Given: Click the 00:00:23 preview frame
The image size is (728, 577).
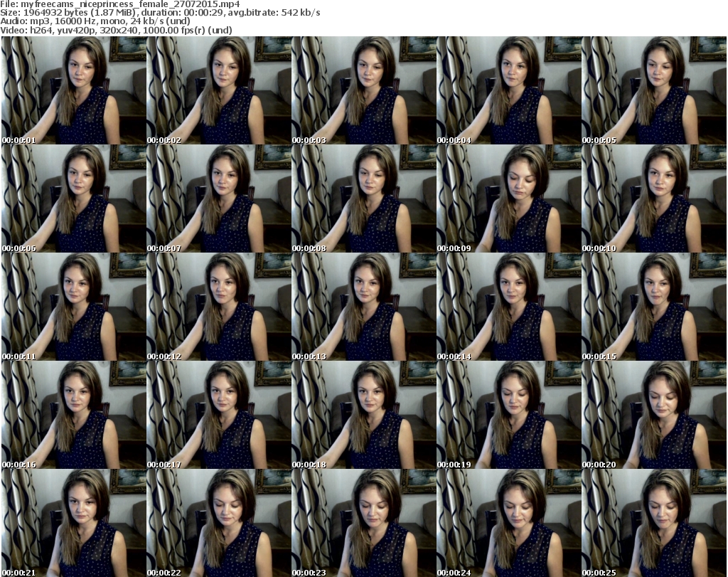Looking at the screenshot, I should (x=363, y=523).
